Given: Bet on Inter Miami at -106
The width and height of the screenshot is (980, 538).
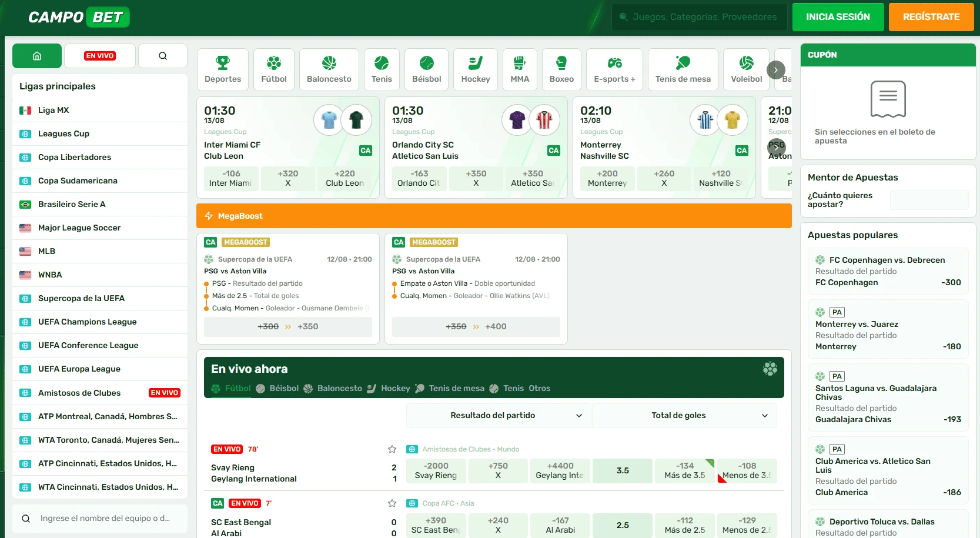Looking at the screenshot, I should tap(231, 178).
